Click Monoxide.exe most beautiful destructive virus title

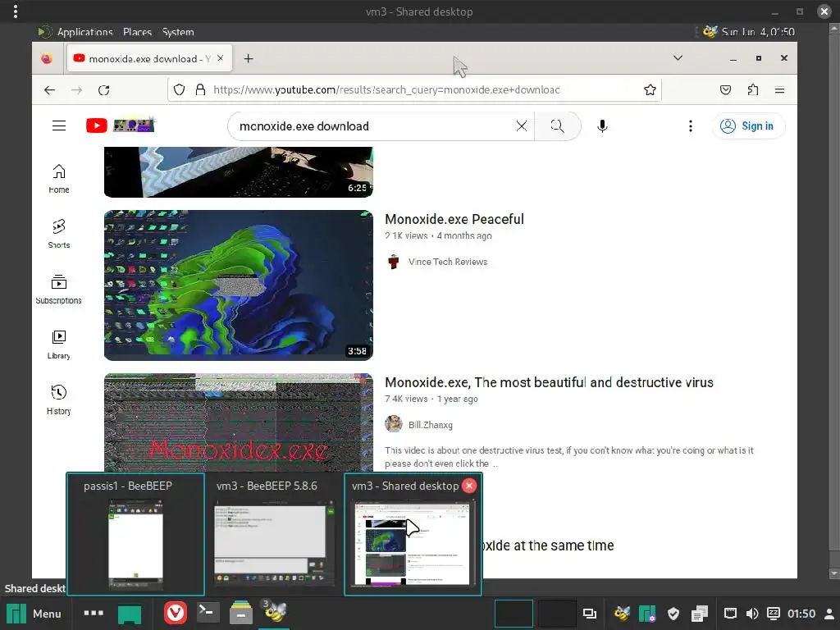[x=549, y=382]
